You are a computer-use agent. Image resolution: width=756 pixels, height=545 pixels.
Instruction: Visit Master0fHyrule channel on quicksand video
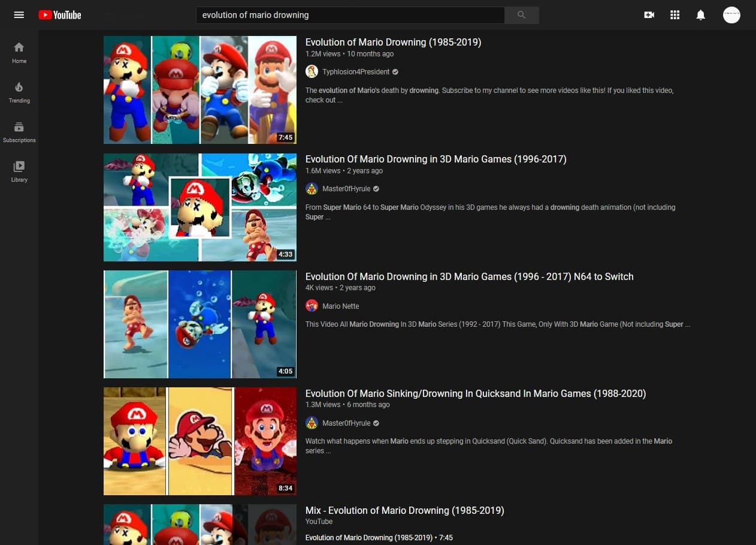346,423
